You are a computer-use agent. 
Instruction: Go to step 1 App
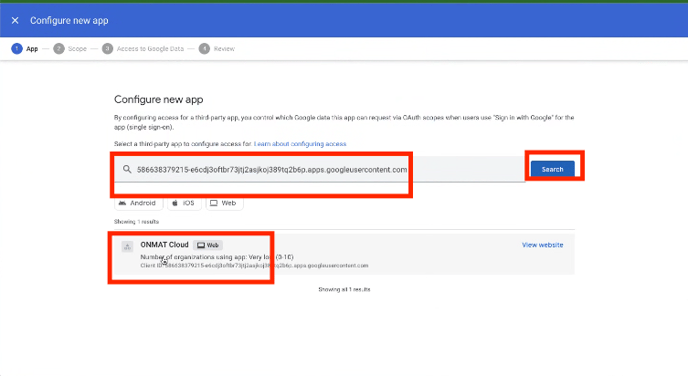point(25,49)
